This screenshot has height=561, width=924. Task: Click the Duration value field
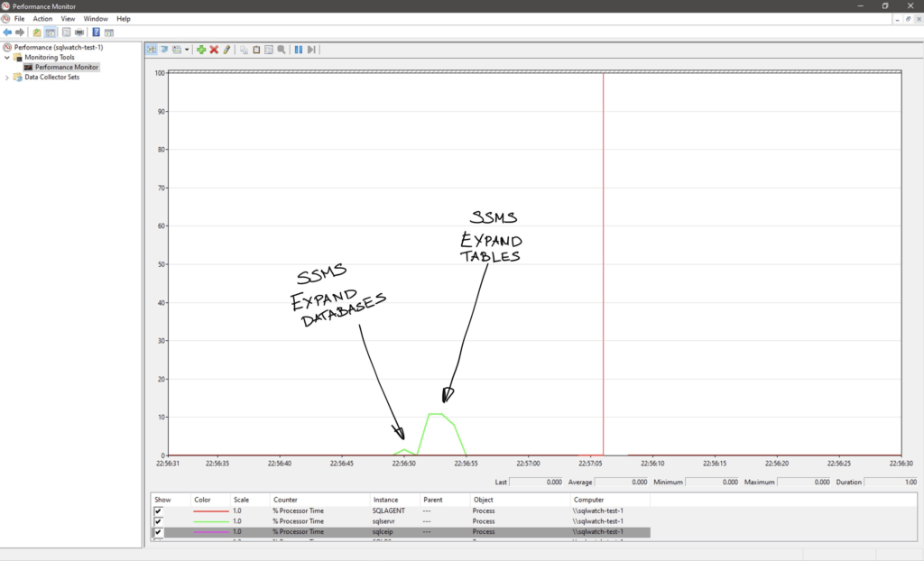(891, 482)
